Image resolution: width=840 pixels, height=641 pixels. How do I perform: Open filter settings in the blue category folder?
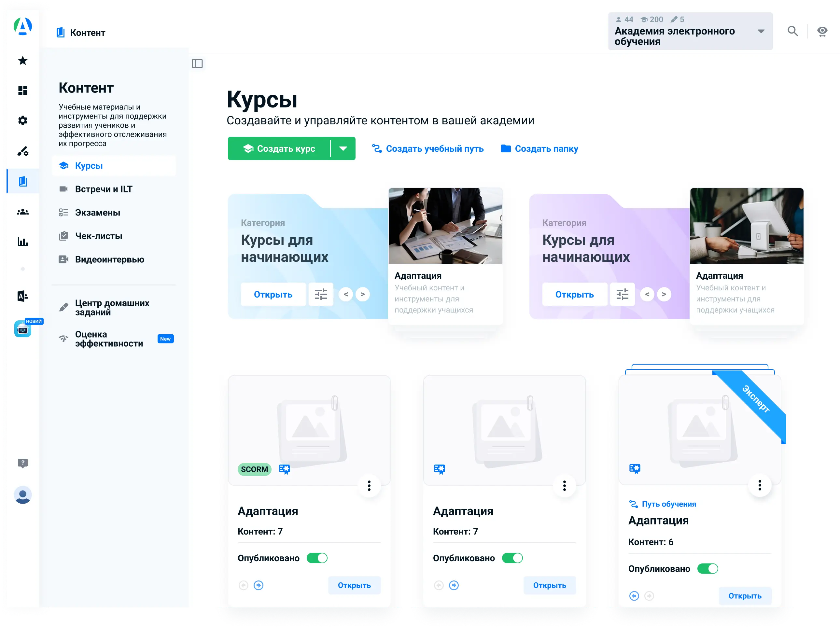pos(321,294)
